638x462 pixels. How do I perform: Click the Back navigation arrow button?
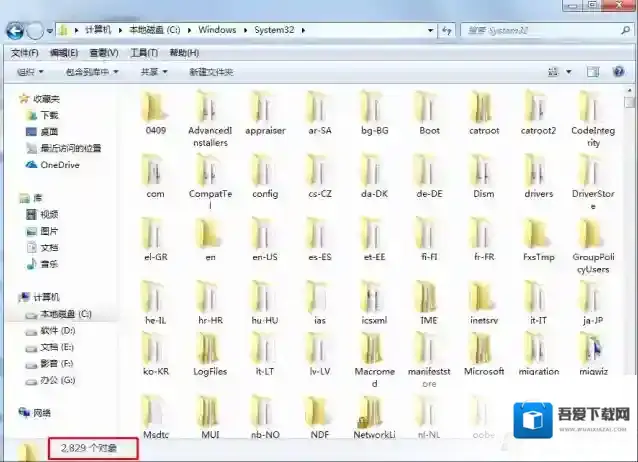[15, 31]
